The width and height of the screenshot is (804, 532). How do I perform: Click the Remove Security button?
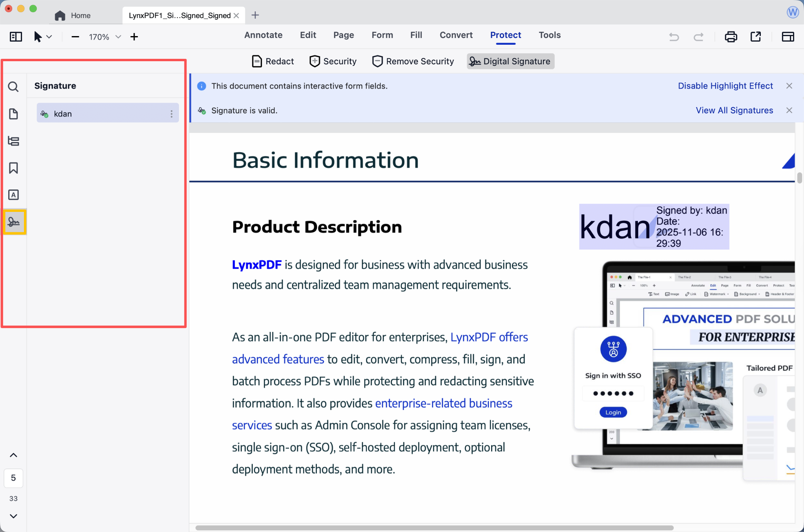pyautogui.click(x=413, y=61)
